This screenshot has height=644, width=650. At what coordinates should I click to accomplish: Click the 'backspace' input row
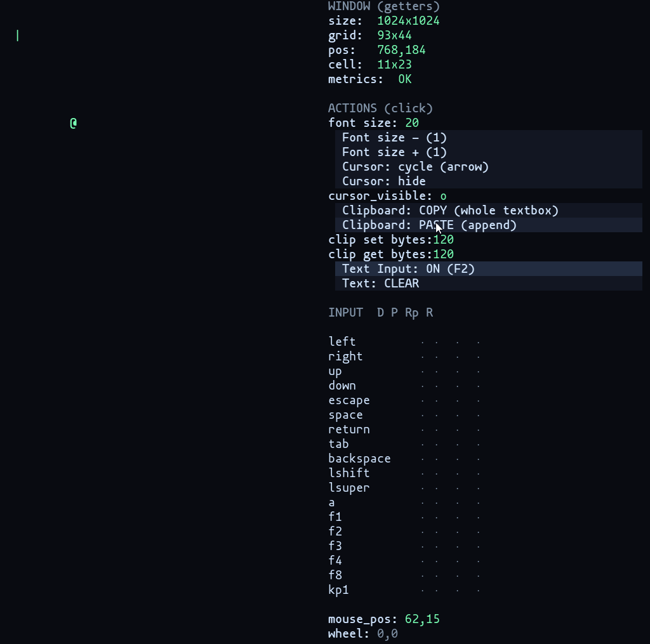(x=404, y=458)
